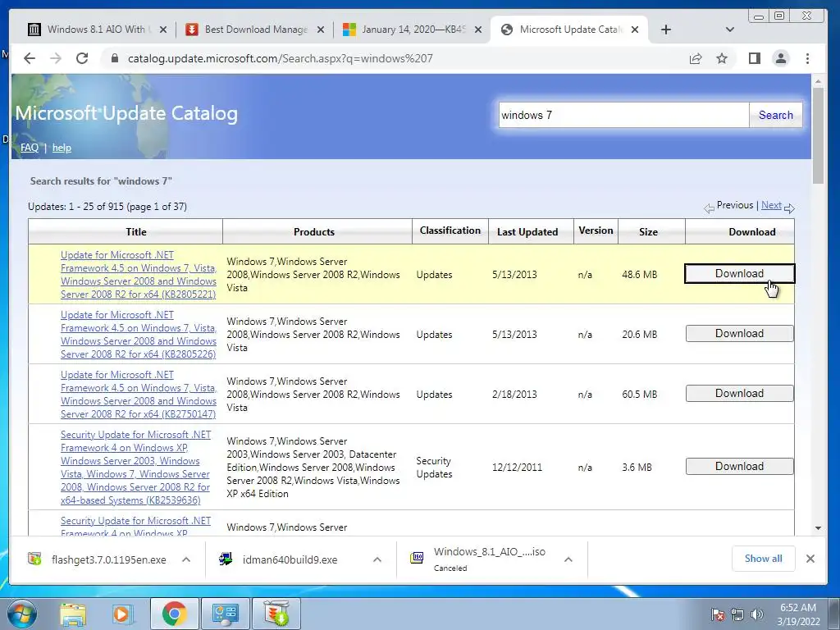The image size is (840, 630).
Task: Bookmark this page with the star
Action: coord(722,58)
